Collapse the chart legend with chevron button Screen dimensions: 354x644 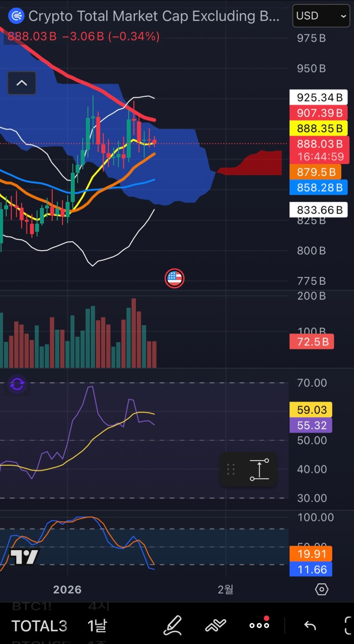click(x=22, y=83)
